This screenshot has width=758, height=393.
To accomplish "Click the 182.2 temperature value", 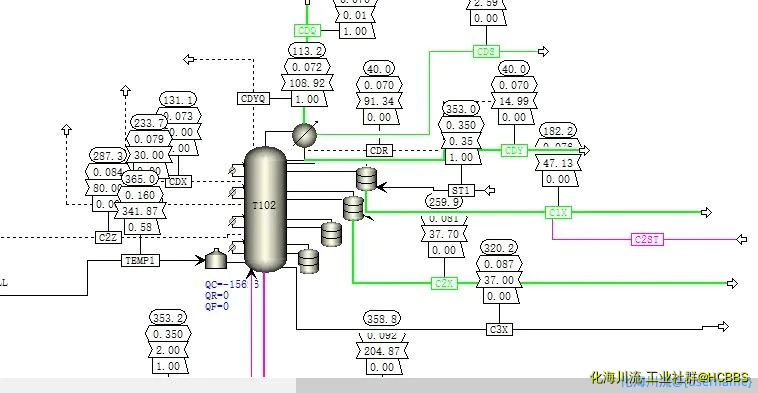I will (x=558, y=131).
